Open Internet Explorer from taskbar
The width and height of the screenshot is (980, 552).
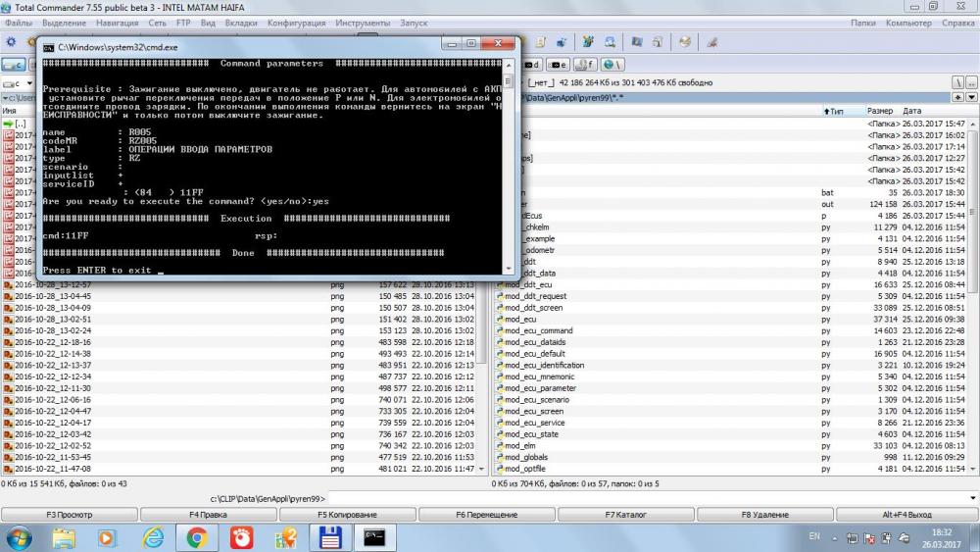153,537
